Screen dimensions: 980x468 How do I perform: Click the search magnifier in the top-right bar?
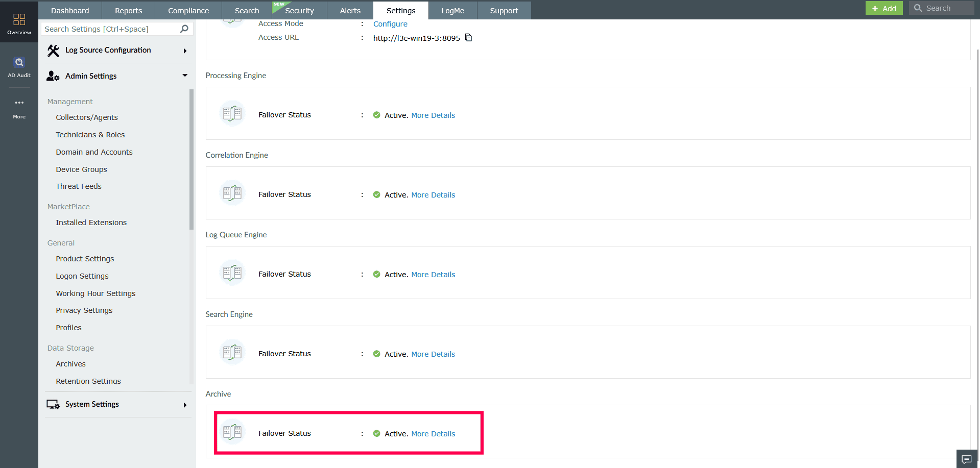pos(918,8)
